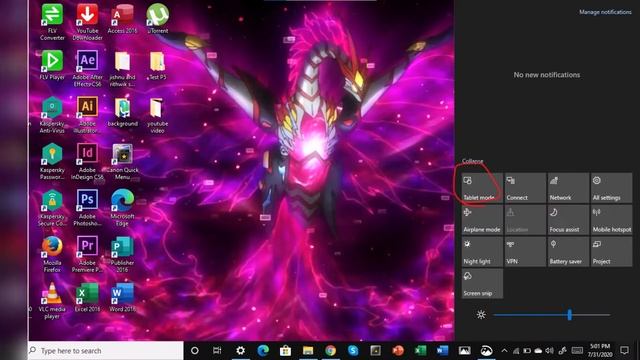The height and width of the screenshot is (360, 640).
Task: Select the Kaspersky Password Manager icon
Action: pyautogui.click(x=52, y=161)
